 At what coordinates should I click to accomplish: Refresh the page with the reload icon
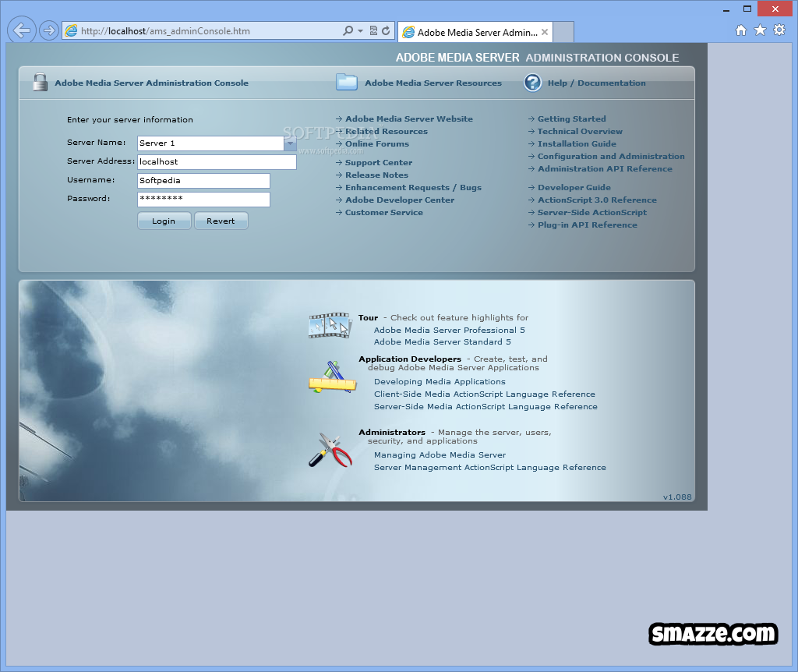[x=386, y=30]
